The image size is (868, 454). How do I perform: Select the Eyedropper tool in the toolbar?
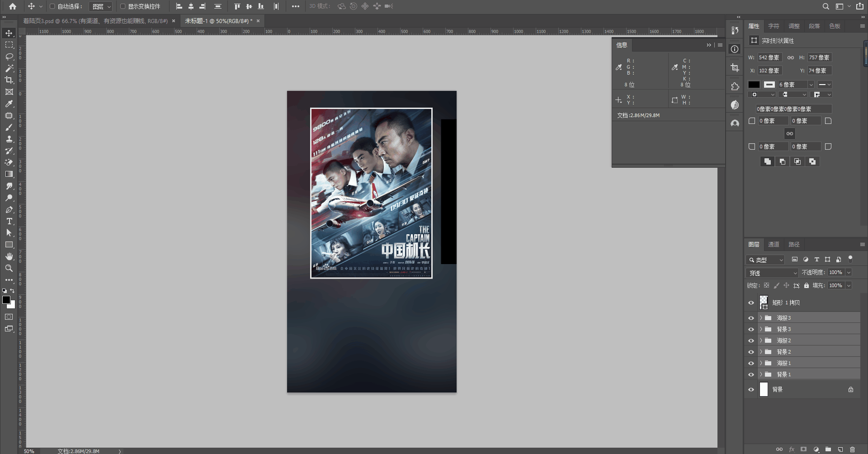click(9, 104)
